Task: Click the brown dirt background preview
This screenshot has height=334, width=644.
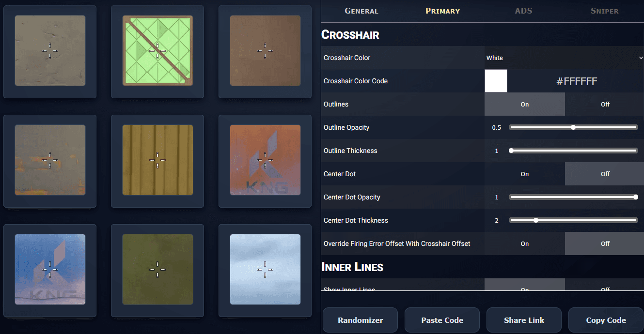Action: 265,51
